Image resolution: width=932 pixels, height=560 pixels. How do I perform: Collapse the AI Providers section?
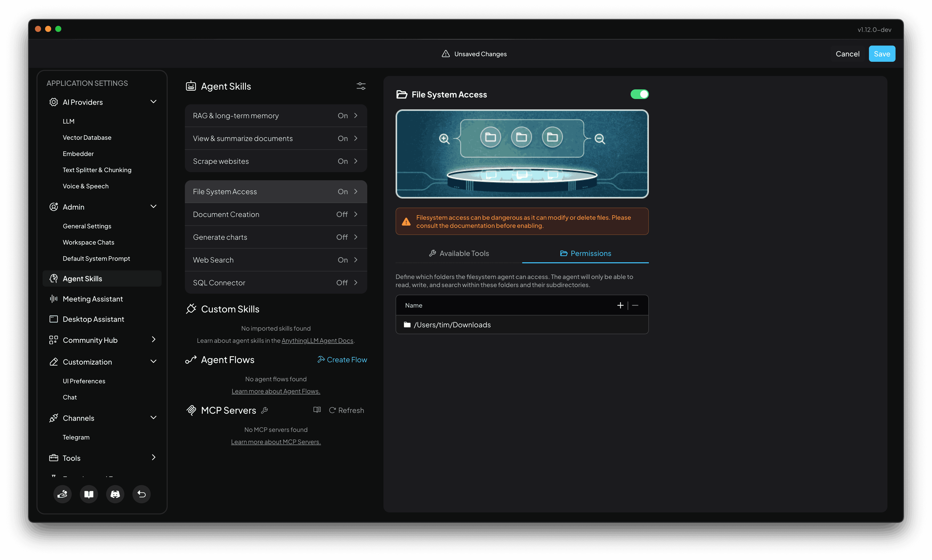click(153, 102)
